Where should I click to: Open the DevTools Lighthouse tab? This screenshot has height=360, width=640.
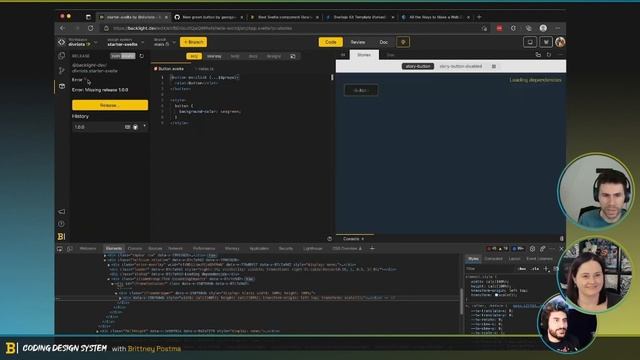[313, 249]
